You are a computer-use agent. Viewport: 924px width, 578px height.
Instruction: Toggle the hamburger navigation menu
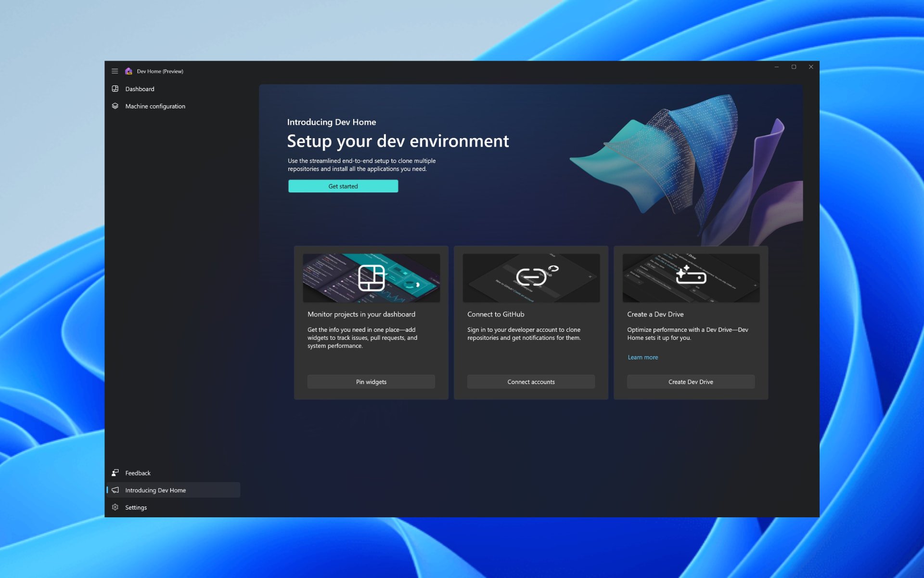[115, 71]
